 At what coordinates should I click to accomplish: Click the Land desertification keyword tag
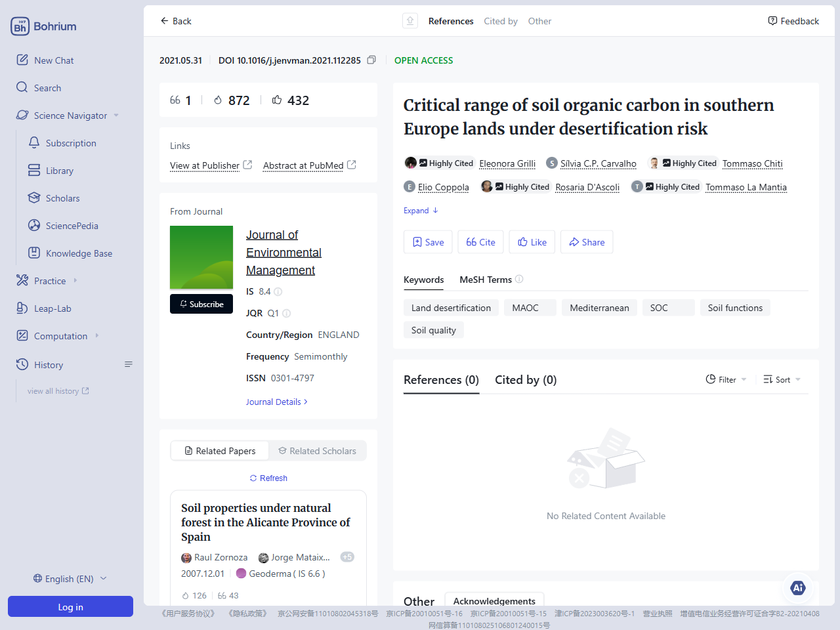(451, 308)
